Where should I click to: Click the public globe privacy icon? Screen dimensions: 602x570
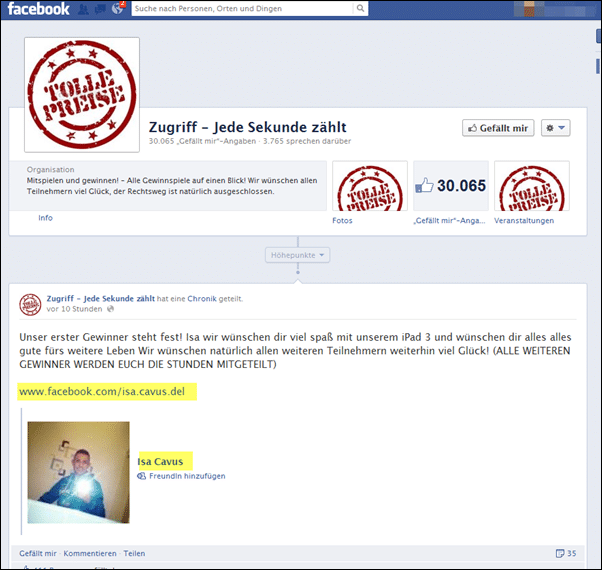coord(110,309)
